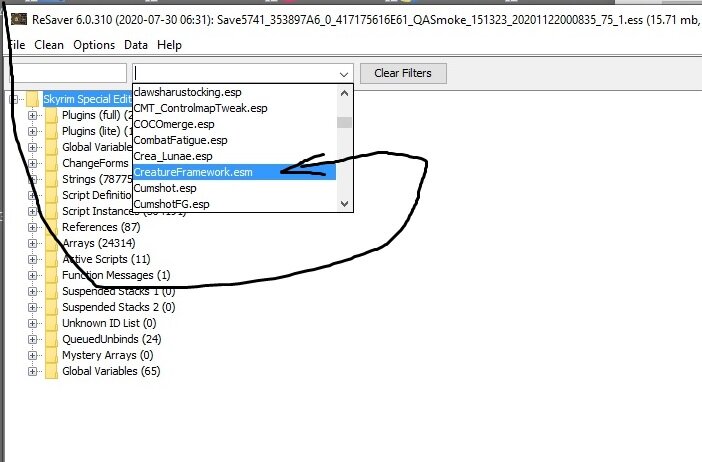The width and height of the screenshot is (702, 462).
Task: Select the Skyrim Special Edition tree item
Action: (87, 99)
